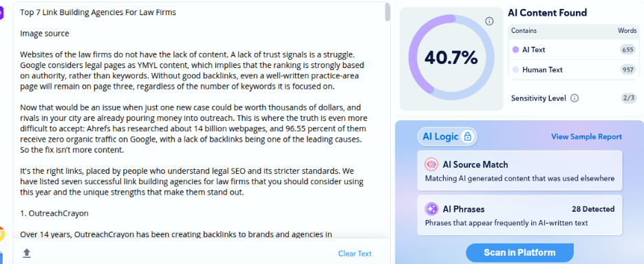The image size is (644, 264).
Task: Click info icon beside percentage gauge
Action: coord(489,21)
